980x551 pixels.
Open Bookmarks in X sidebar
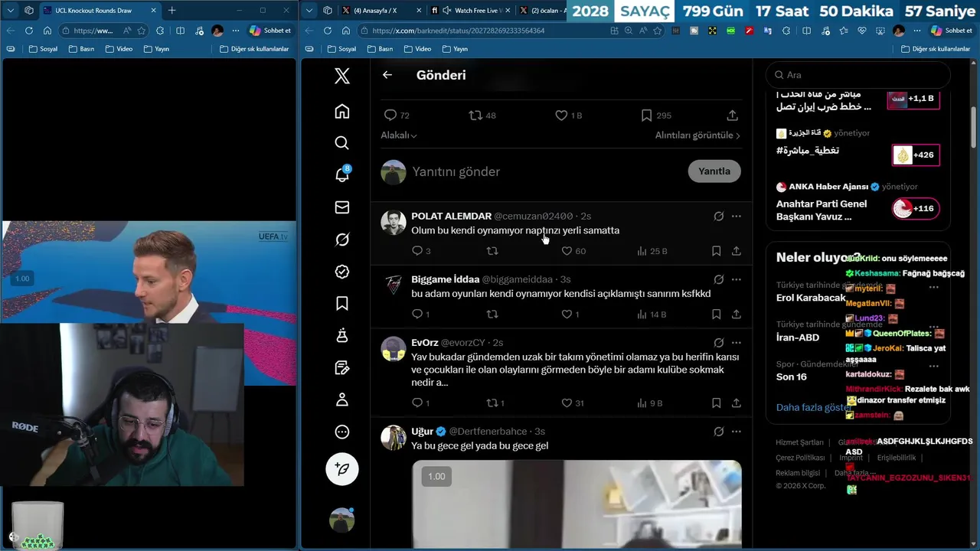(x=342, y=304)
